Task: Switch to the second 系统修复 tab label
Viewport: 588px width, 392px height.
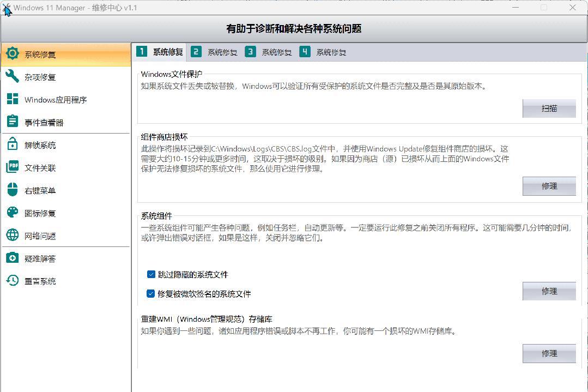Action: 222,52
